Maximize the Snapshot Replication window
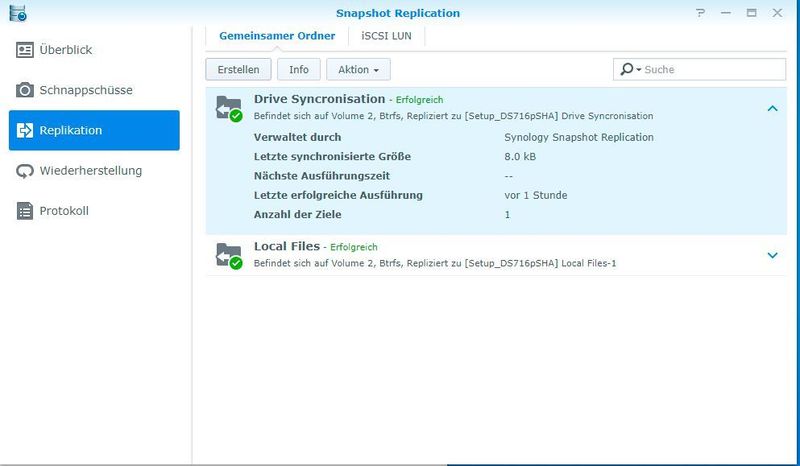800x466 pixels. click(752, 13)
